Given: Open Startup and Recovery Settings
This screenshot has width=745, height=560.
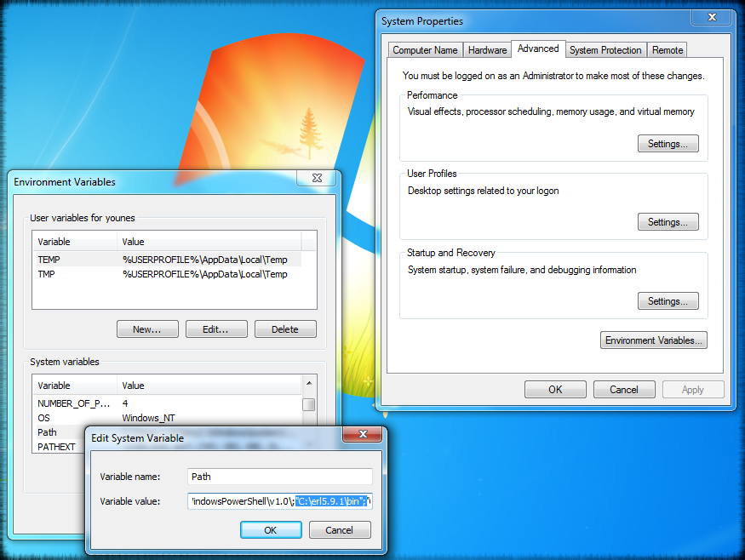Looking at the screenshot, I should 668,301.
